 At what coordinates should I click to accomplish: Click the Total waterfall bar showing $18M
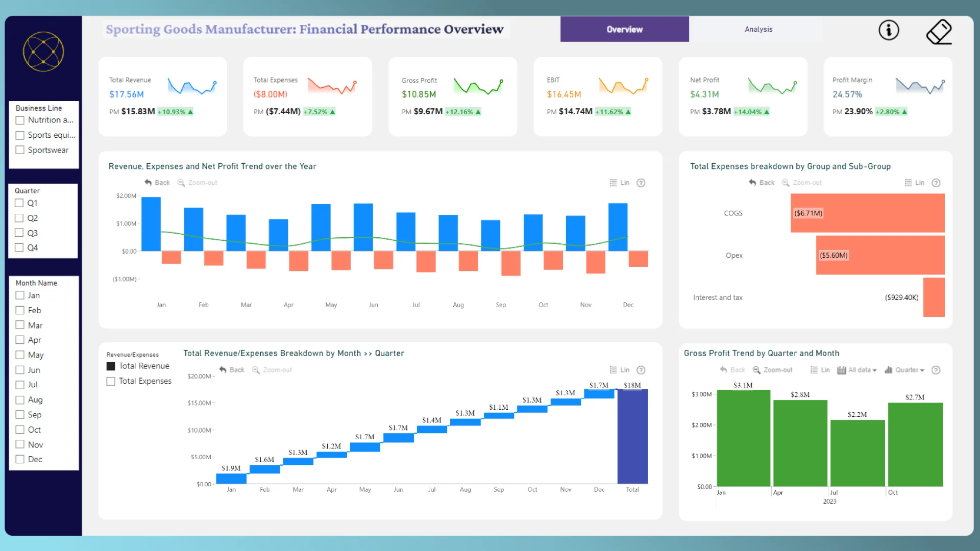[632, 437]
